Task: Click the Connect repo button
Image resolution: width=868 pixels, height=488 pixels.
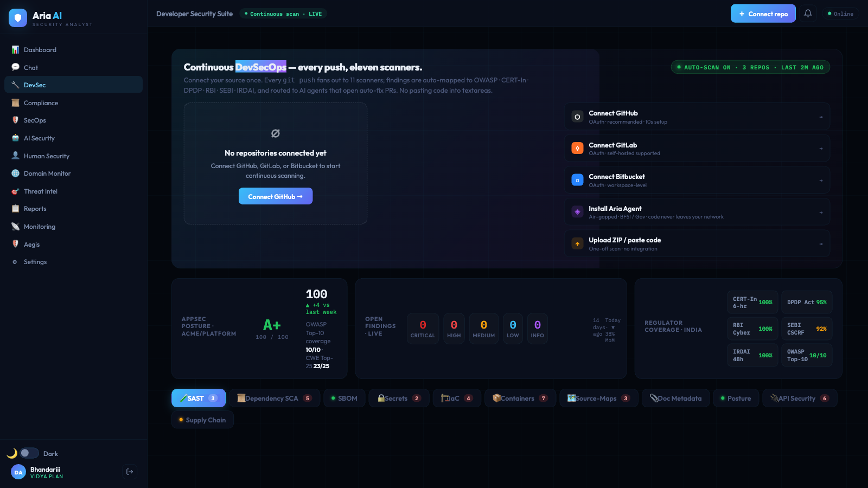Action: [x=763, y=14]
